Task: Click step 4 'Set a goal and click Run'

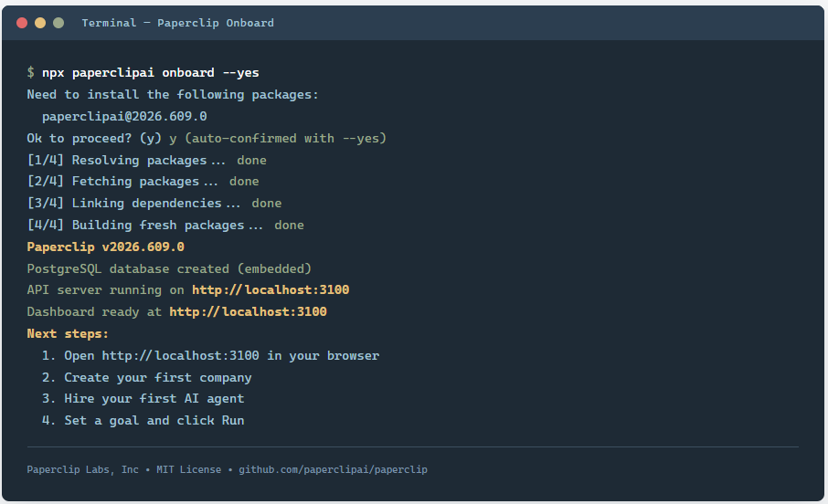Action: point(143,421)
